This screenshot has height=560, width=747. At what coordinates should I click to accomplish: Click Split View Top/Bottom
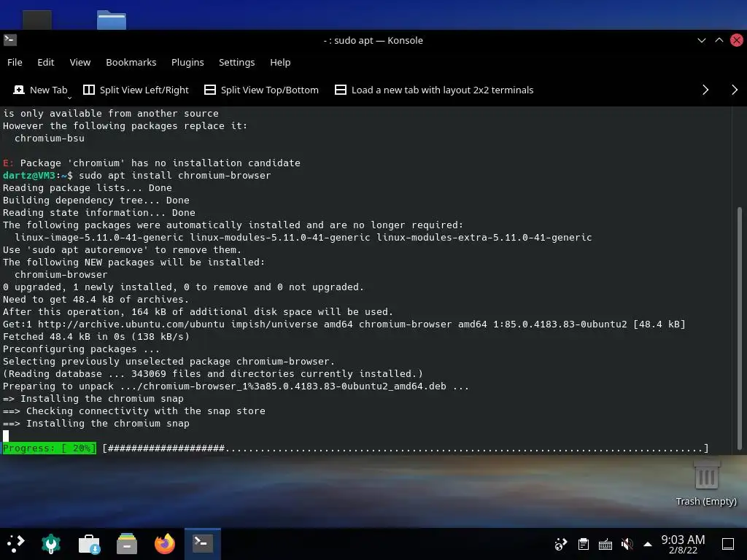coord(262,90)
